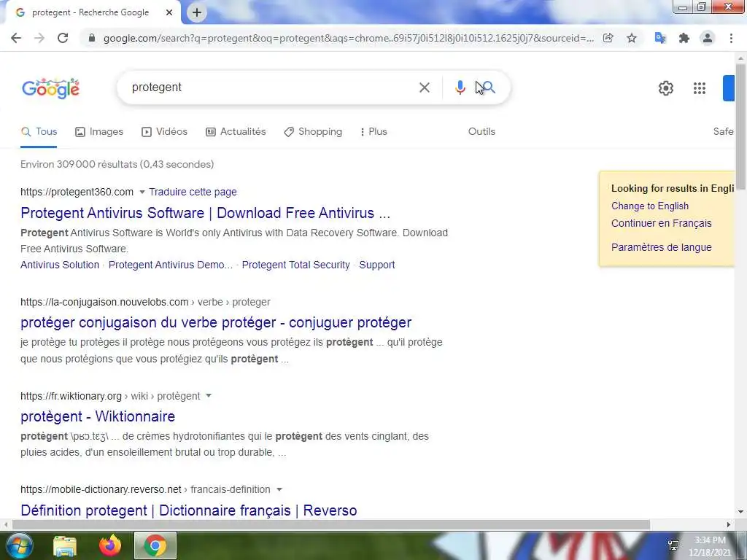This screenshot has height=560, width=747.
Task: Go back with the browser back arrow
Action: tap(16, 38)
